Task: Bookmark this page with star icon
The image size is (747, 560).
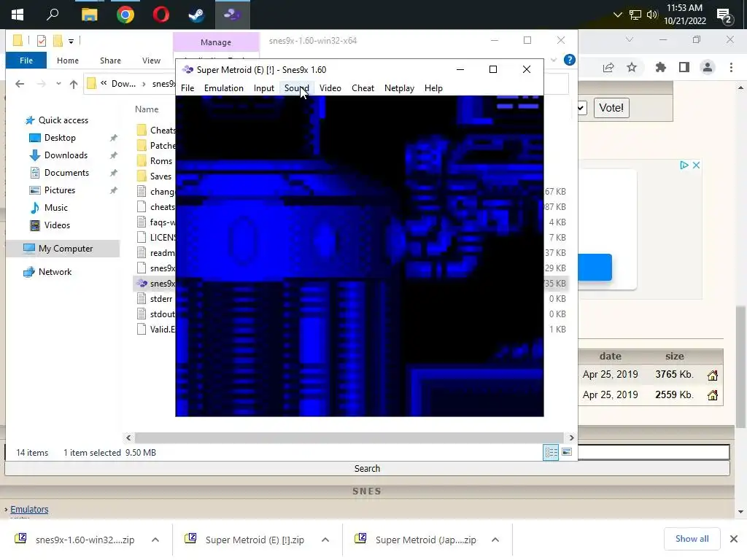Action: click(x=632, y=68)
